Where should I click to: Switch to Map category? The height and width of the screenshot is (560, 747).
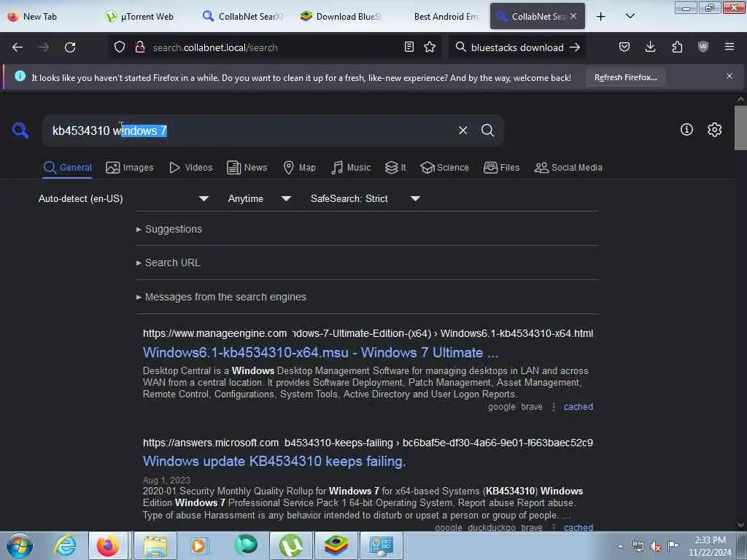pyautogui.click(x=299, y=168)
